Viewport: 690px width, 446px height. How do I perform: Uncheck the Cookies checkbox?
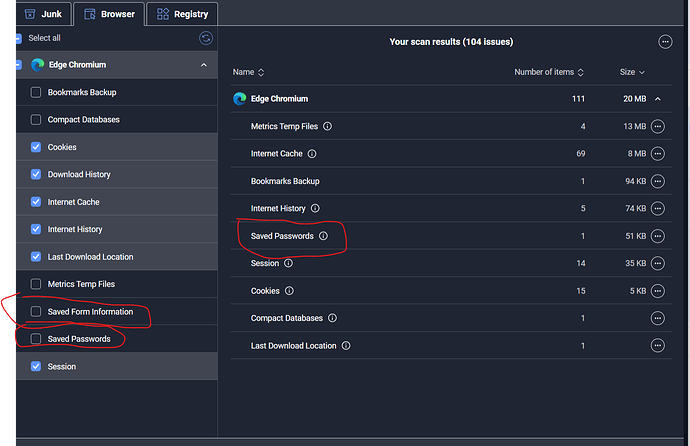[36, 147]
